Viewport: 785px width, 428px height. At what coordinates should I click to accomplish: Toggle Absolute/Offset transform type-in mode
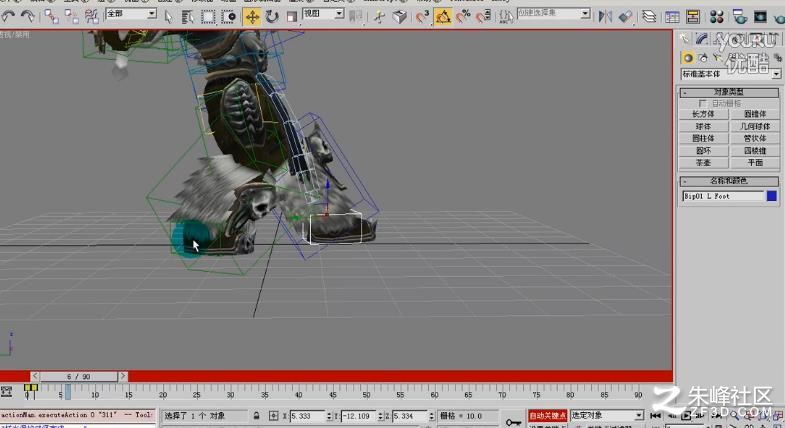click(273, 415)
